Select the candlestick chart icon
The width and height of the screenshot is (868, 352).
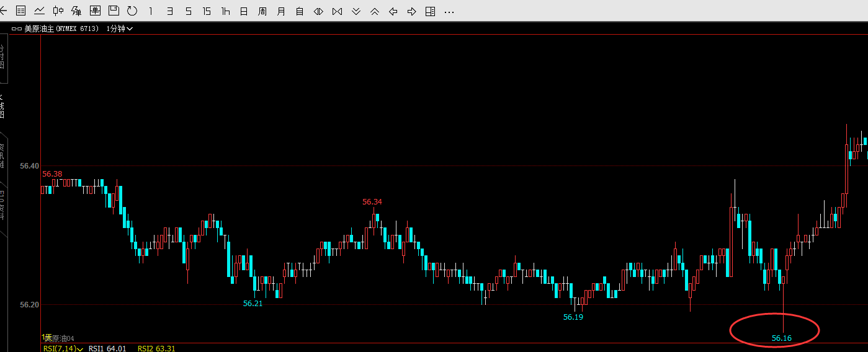58,11
